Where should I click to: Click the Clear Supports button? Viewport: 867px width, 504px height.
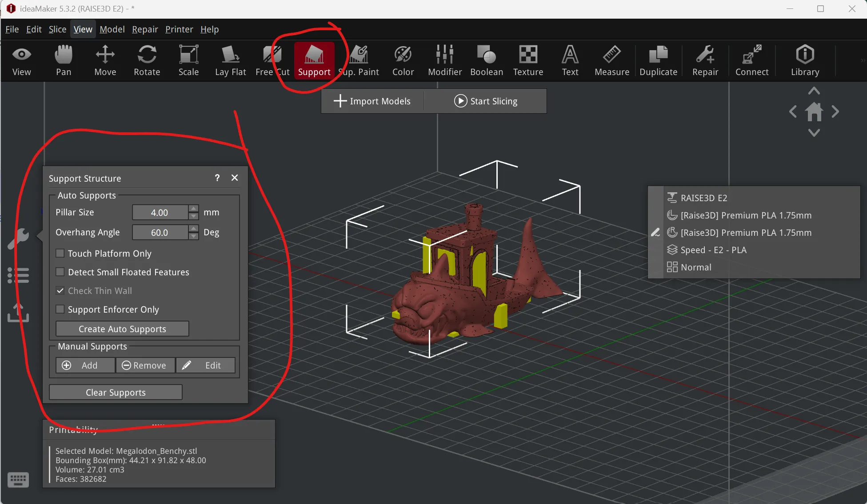click(116, 392)
